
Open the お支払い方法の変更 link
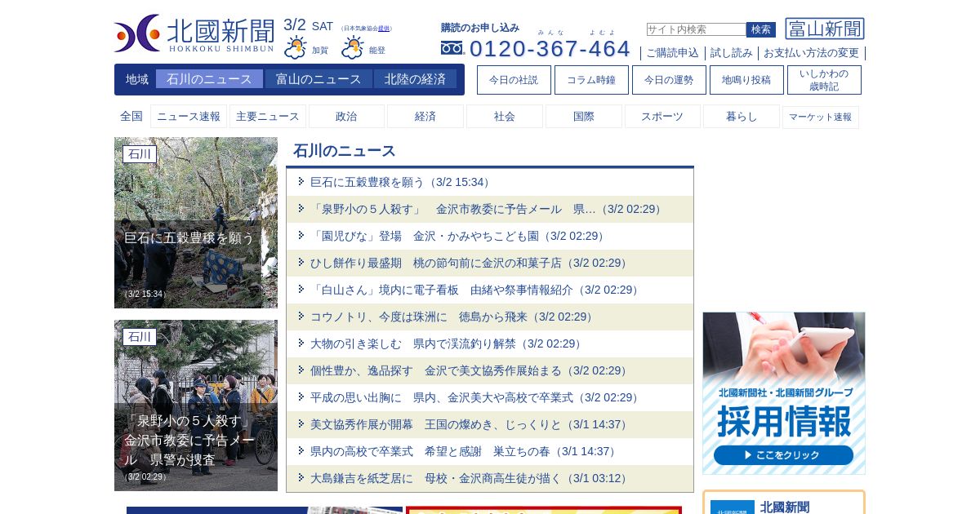click(811, 53)
